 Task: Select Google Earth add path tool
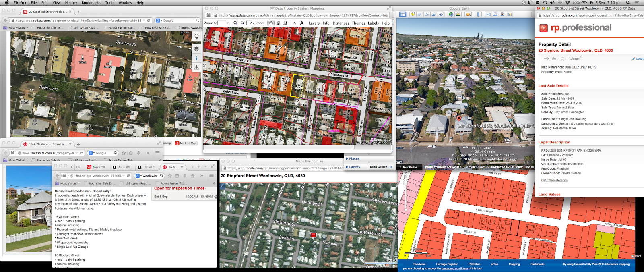pos(427,14)
